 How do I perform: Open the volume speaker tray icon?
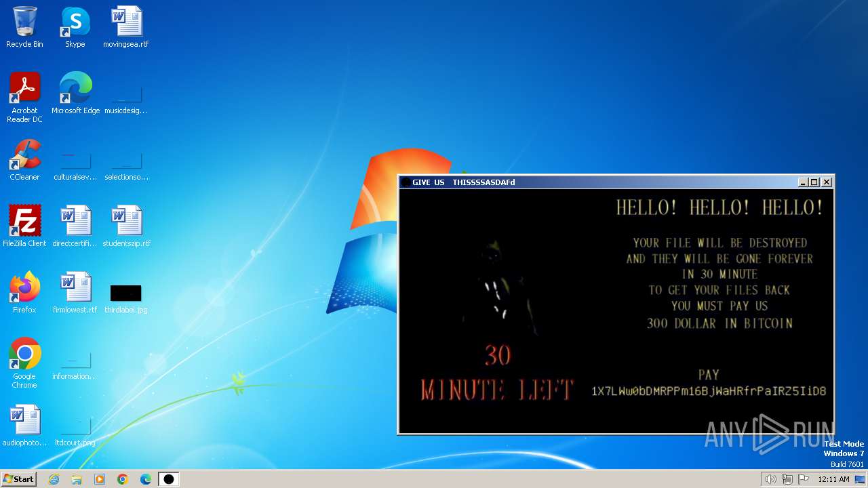pyautogui.click(x=770, y=479)
